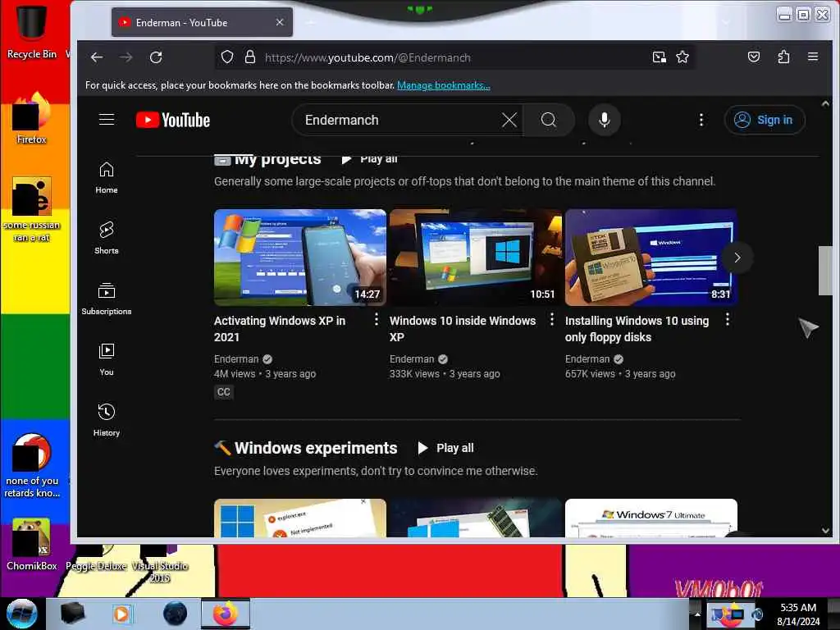Viewport: 840px width, 630px height.
Task: Reload the page with the refresh icon
Action: click(x=156, y=57)
